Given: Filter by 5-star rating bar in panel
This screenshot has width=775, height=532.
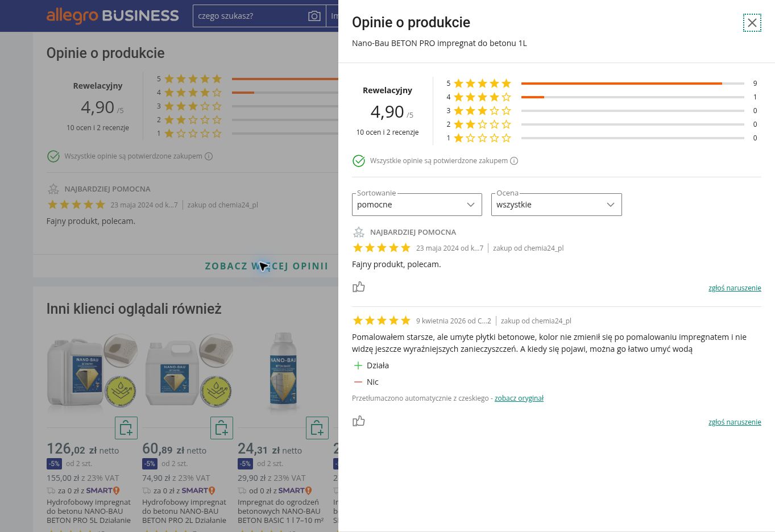Looking at the screenshot, I should tap(602, 84).
